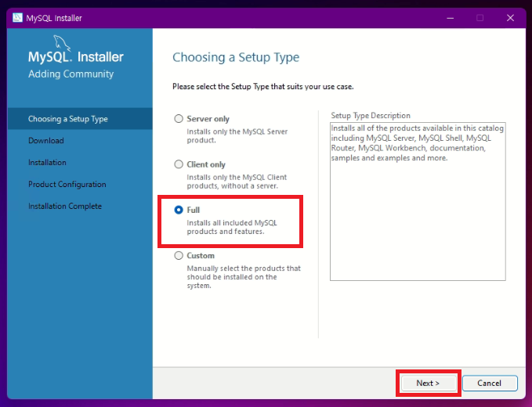Click the 'Choosing a Setup Type' page heading

pos(236,57)
